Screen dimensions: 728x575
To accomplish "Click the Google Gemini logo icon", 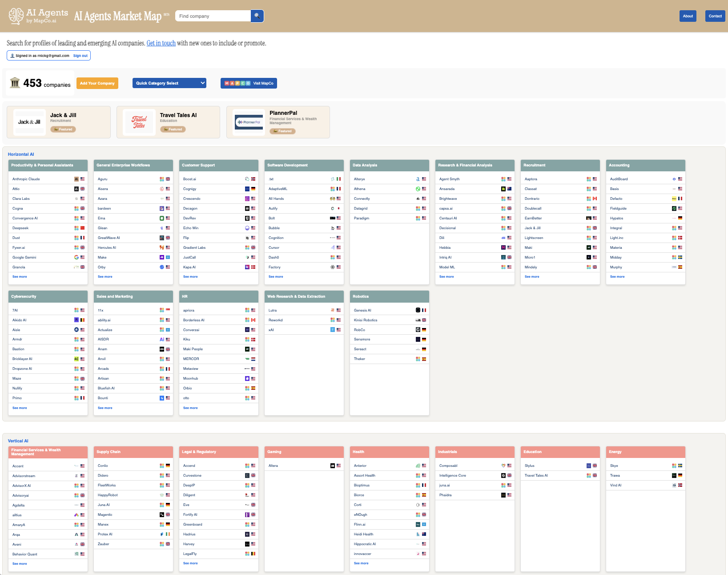I will (76, 257).
